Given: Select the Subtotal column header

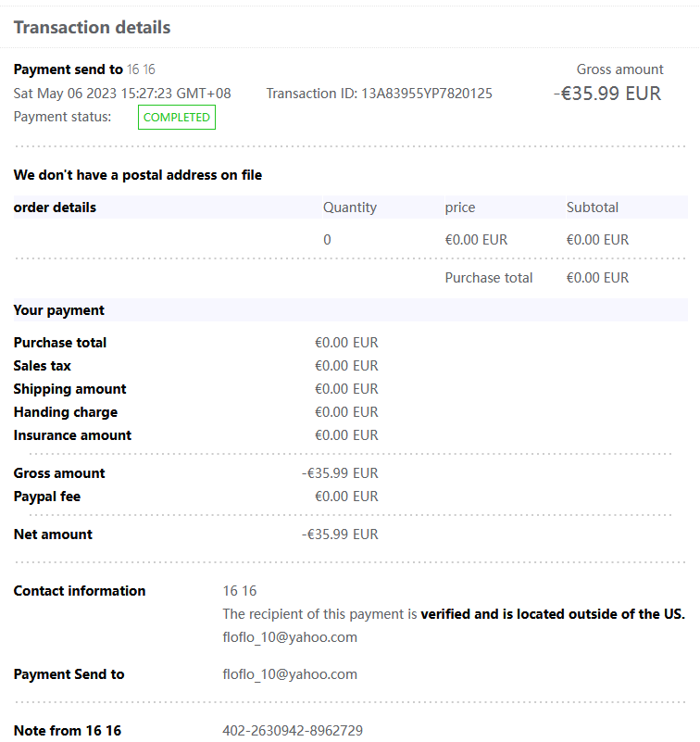Looking at the screenshot, I should [x=592, y=208].
